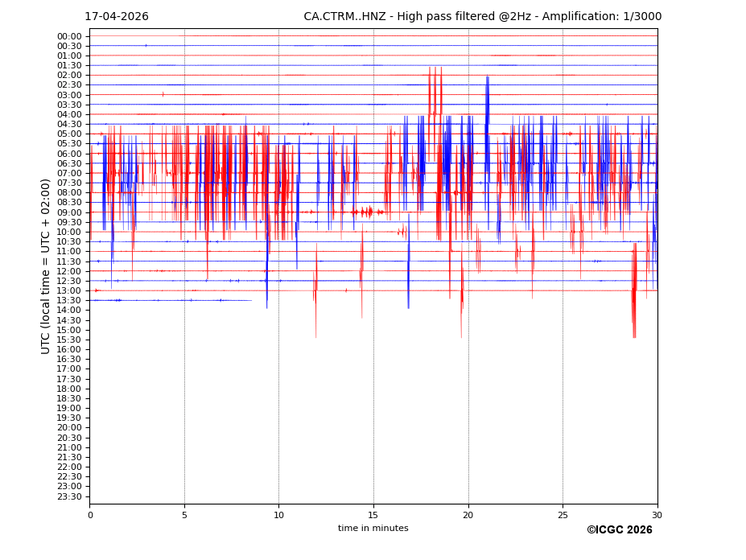Click x-axis tick label 15
746x560 pixels.
tap(373, 515)
